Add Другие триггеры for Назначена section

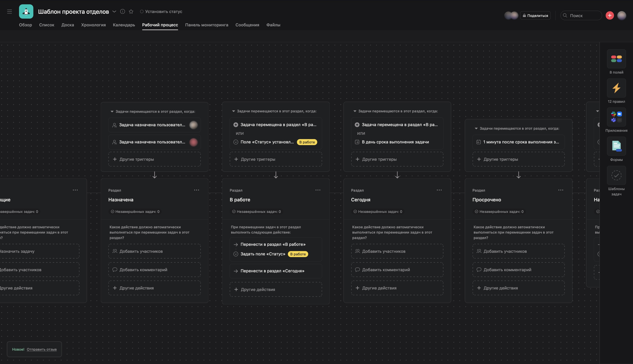pyautogui.click(x=154, y=159)
